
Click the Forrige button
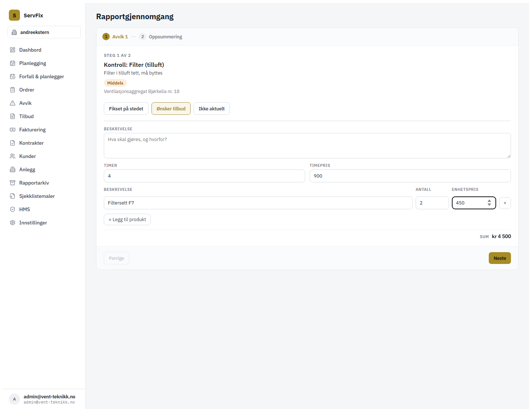(116, 258)
